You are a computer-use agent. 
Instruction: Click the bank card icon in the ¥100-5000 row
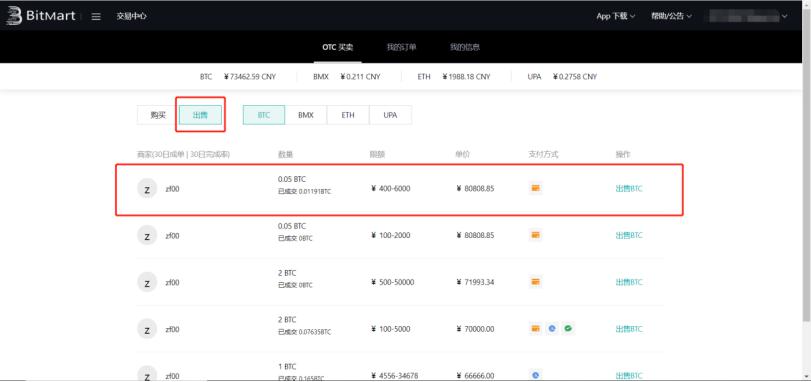535,328
